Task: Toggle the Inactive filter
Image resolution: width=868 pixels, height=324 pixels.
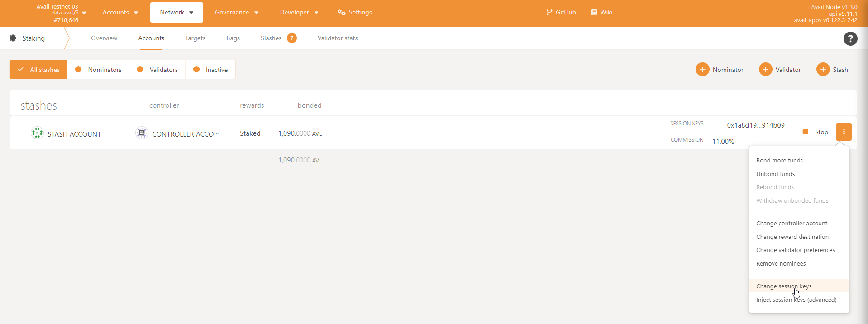Action: (210, 70)
